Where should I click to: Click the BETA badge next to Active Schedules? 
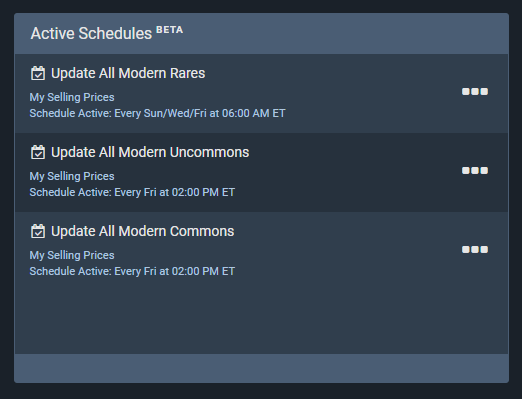click(170, 30)
